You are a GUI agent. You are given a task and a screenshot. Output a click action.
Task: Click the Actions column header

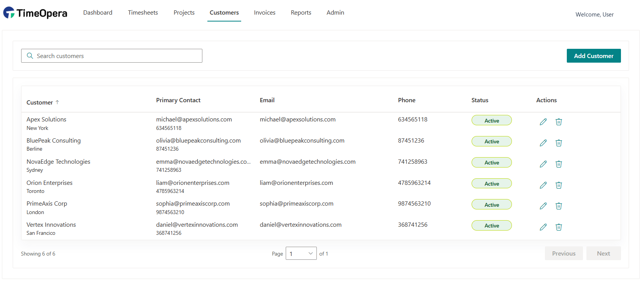(x=546, y=100)
